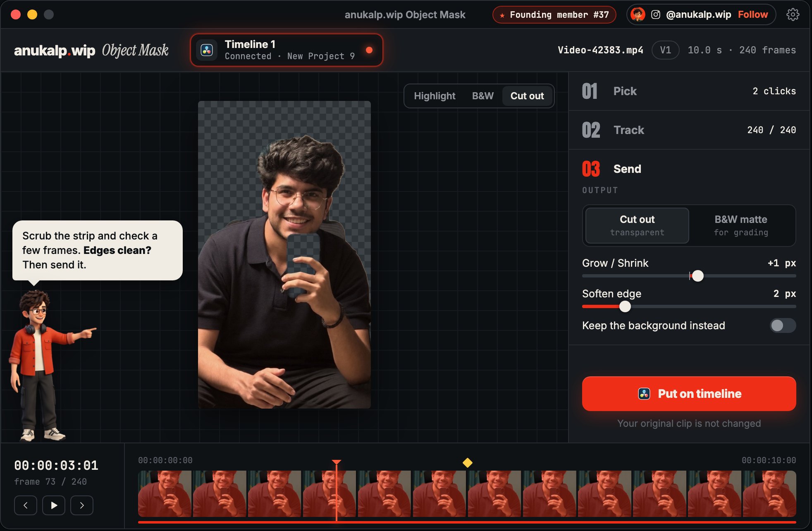Click the DaVinci Resolve icon in Timeline 1 card
This screenshot has height=531, width=812.
point(207,50)
